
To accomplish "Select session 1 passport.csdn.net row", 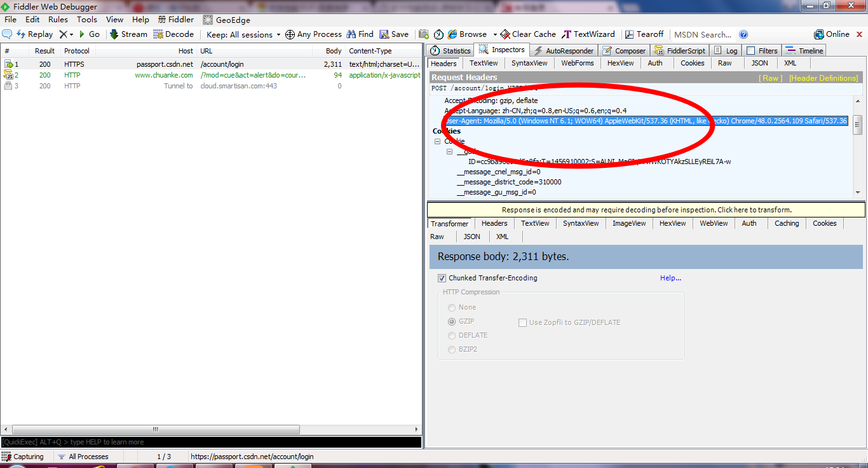I will [x=211, y=64].
